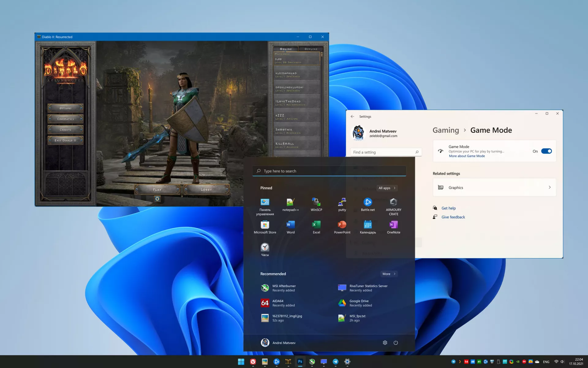Click the Lobby button in Diablo
Screen dimensions: 588x368
click(x=206, y=190)
